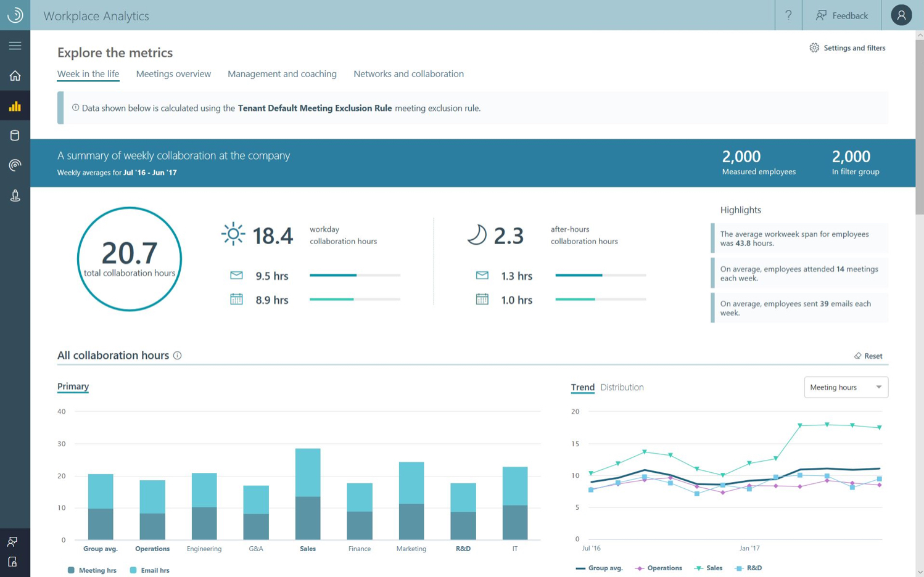Open the hamburger navigation menu

(15, 46)
